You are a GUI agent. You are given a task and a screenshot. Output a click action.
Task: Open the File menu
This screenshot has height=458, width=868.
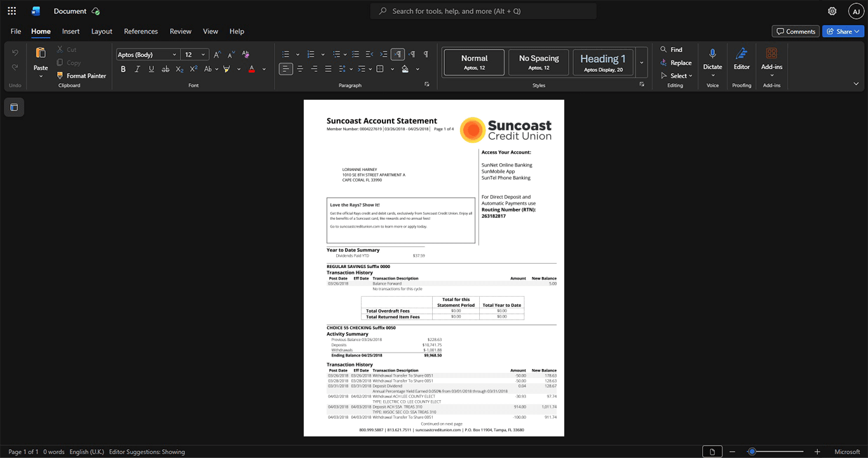[x=16, y=31]
